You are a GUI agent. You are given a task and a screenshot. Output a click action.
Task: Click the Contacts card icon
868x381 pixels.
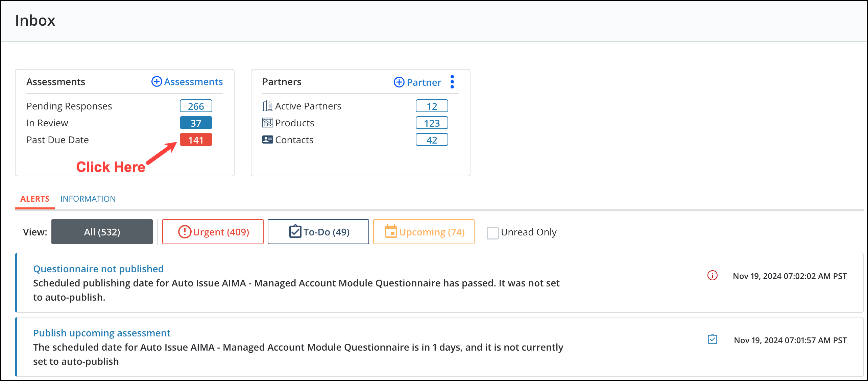coord(267,139)
